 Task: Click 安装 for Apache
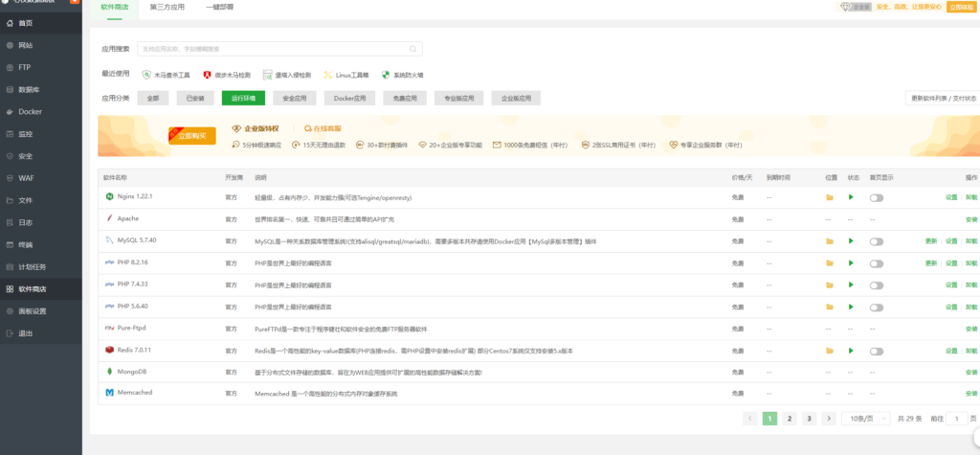point(971,219)
